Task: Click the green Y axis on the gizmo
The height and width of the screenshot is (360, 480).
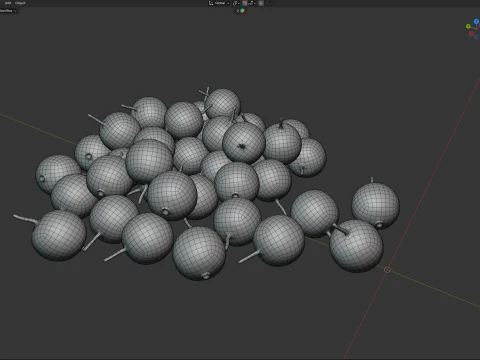Action: click(x=468, y=26)
